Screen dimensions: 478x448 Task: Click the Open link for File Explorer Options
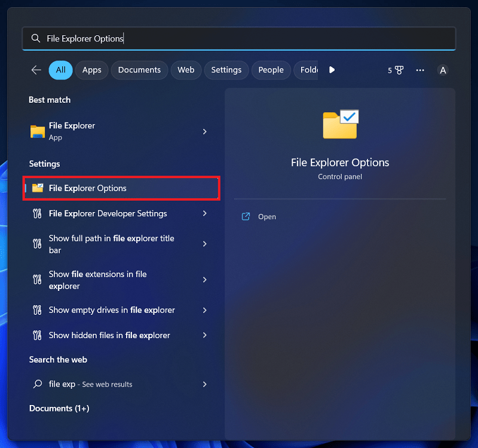coord(267,216)
